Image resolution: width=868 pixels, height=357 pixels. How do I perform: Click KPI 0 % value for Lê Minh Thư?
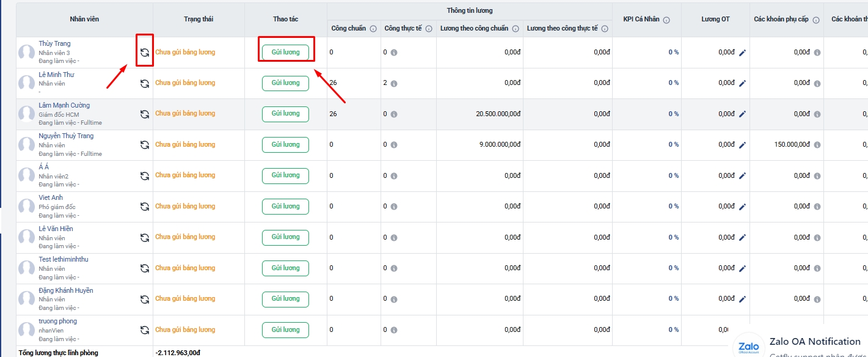coord(673,83)
